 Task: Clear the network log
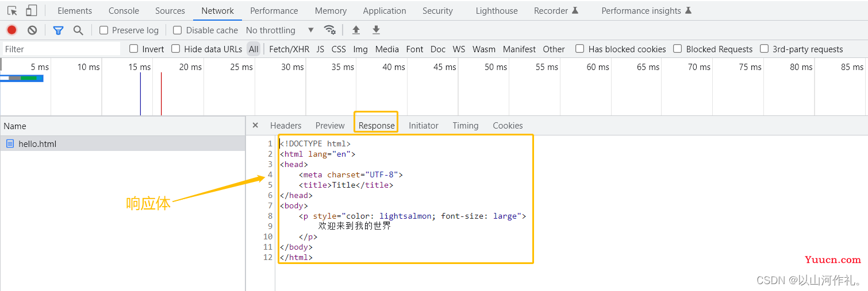click(x=32, y=30)
